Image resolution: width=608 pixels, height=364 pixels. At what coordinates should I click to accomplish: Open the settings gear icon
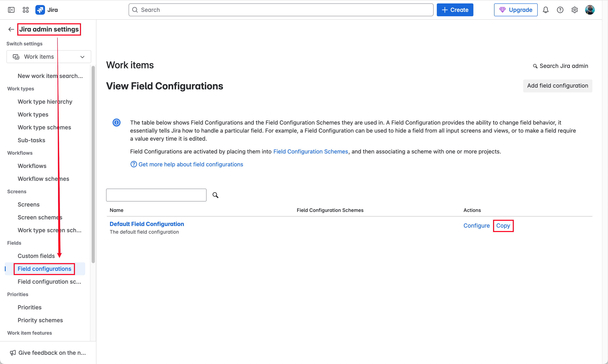click(574, 10)
